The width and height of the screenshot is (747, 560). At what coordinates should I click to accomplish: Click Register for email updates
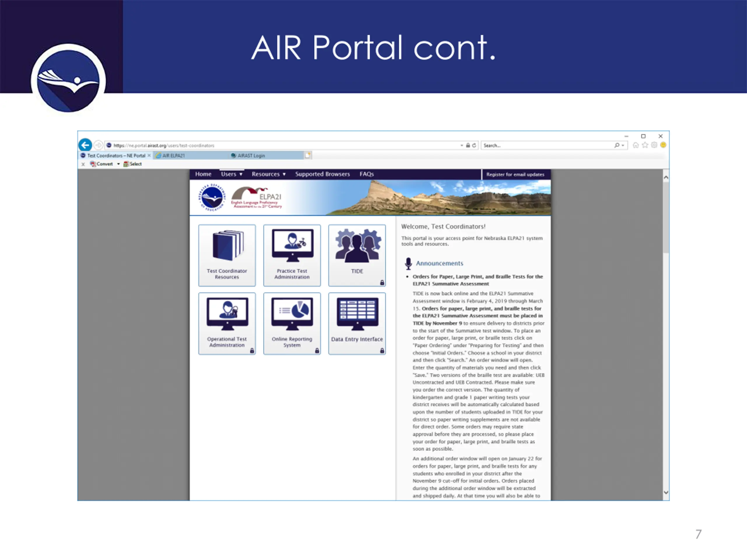[x=515, y=174]
